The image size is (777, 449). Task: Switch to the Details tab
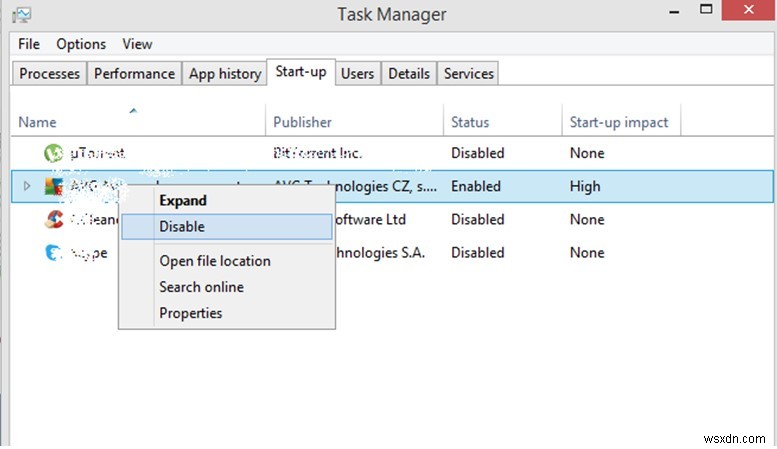[x=409, y=74]
